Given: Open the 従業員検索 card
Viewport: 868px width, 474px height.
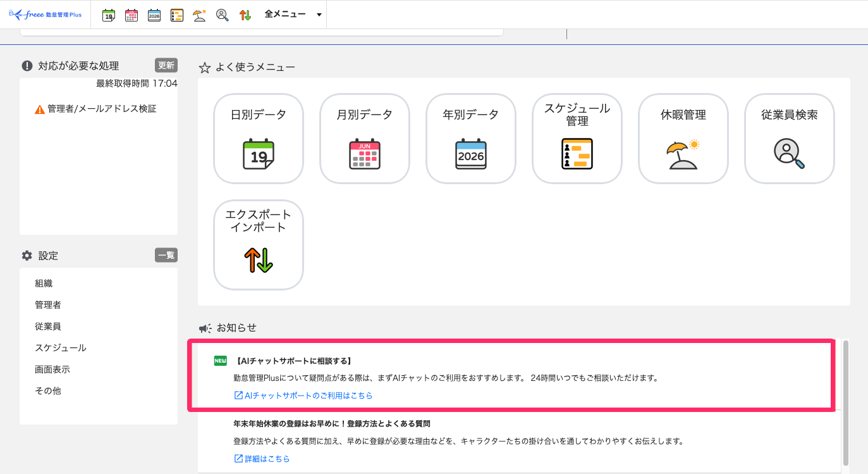Looking at the screenshot, I should [x=790, y=139].
